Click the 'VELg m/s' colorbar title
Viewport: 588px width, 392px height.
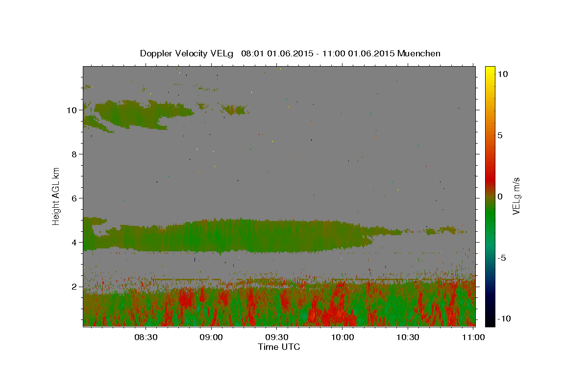click(x=516, y=196)
